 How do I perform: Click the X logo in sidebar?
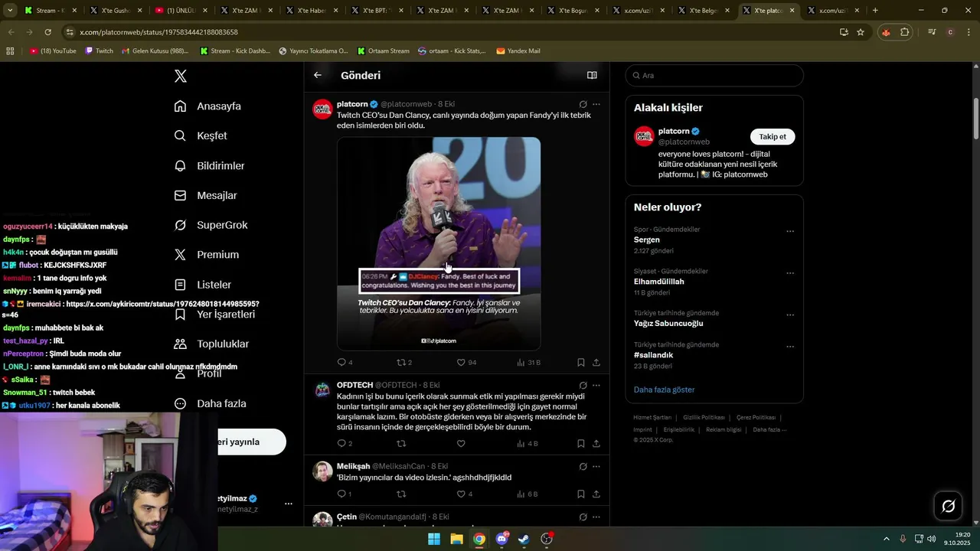181,76
